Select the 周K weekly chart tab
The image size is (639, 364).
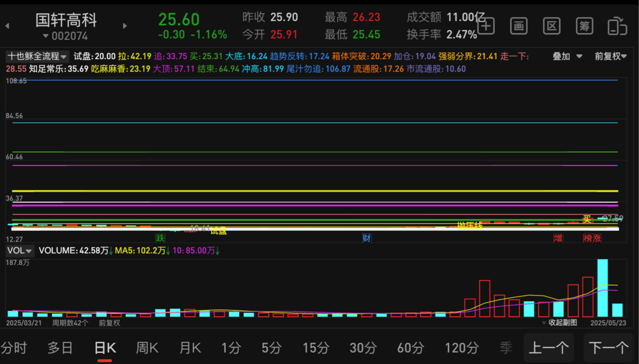[x=147, y=348]
